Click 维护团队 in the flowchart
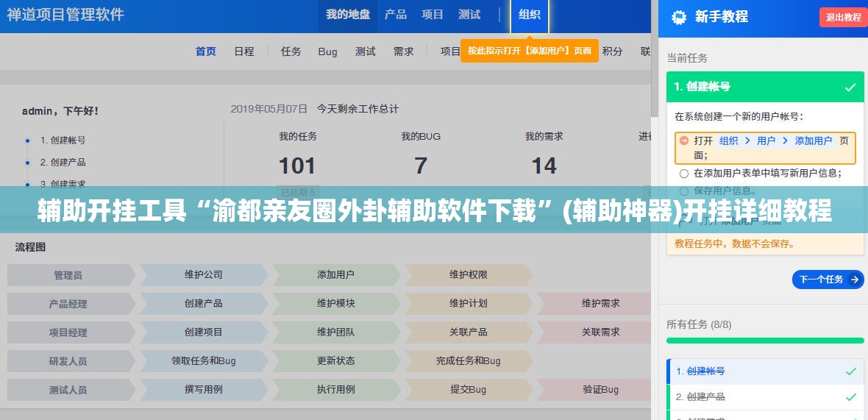 [x=336, y=332]
